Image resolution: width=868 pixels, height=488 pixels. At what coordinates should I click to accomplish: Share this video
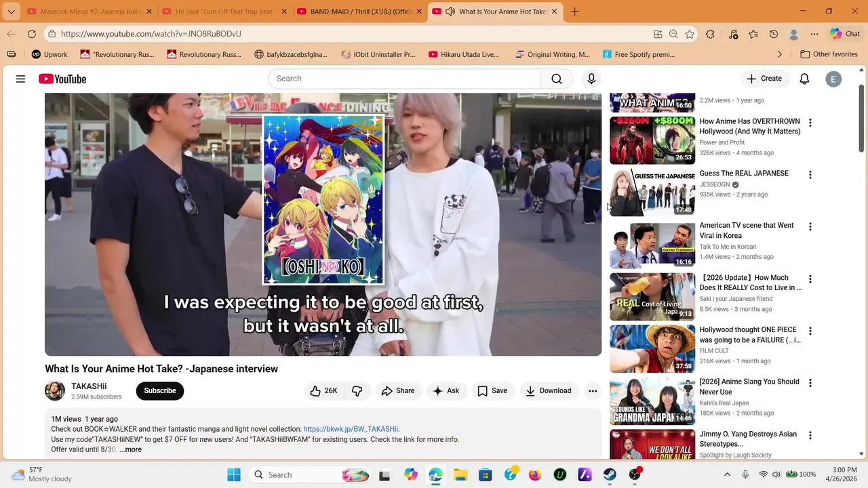click(x=398, y=390)
